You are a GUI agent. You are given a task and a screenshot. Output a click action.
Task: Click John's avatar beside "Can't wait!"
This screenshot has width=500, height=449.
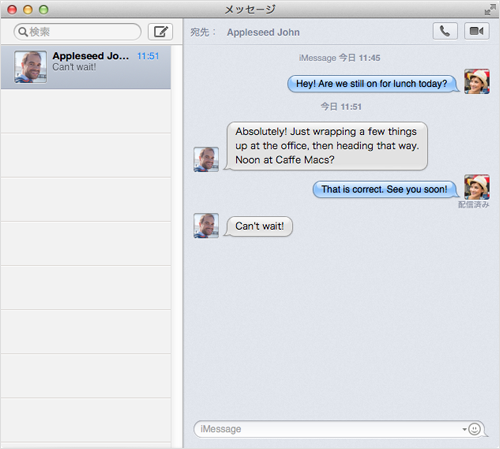coord(206,226)
